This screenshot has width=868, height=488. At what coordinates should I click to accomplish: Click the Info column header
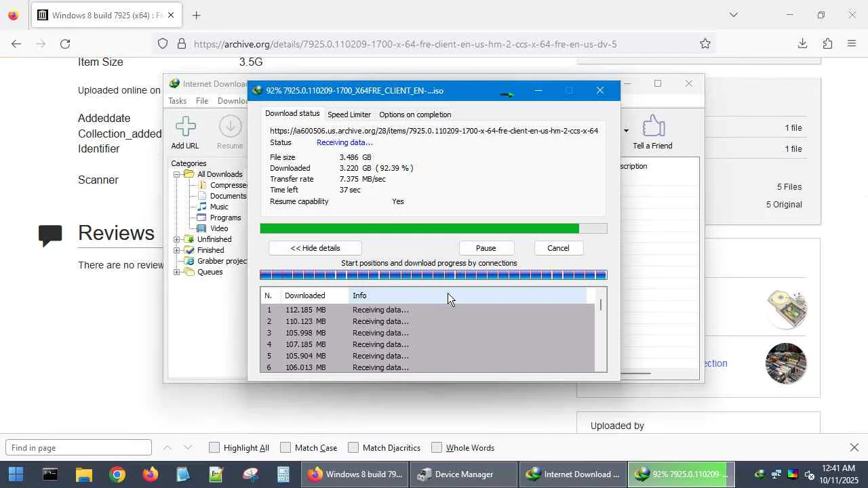click(x=467, y=296)
